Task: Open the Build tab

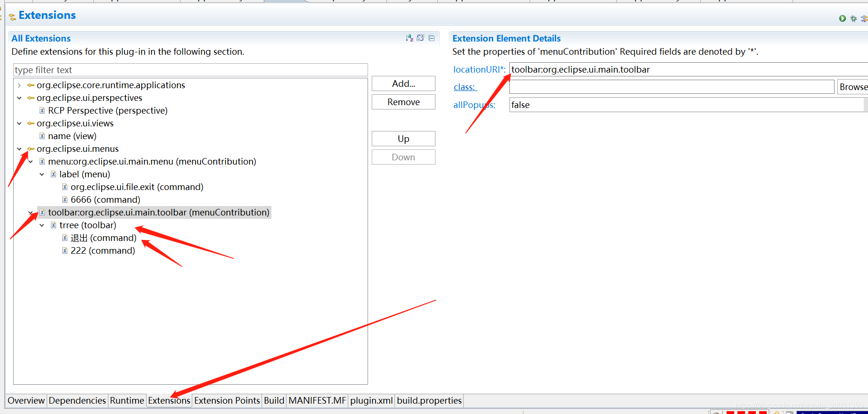Action: click(274, 400)
